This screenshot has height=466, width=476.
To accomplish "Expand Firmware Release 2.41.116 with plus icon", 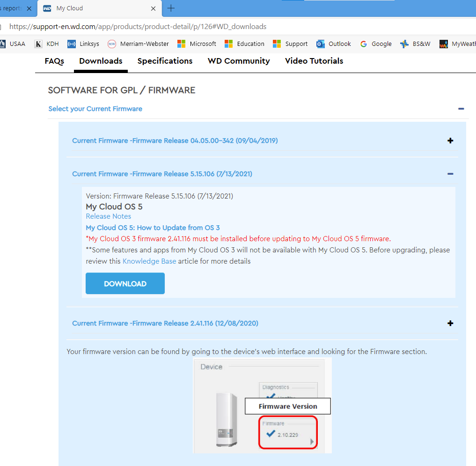I will point(450,323).
